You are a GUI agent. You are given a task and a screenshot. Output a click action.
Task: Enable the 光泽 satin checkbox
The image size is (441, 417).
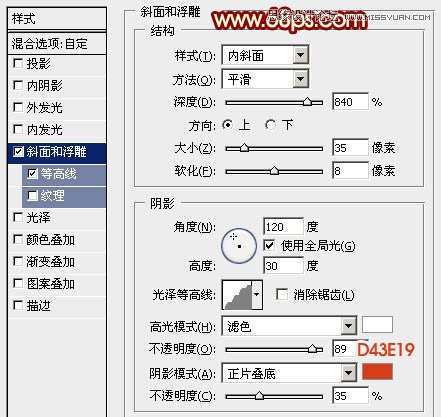coord(18,218)
